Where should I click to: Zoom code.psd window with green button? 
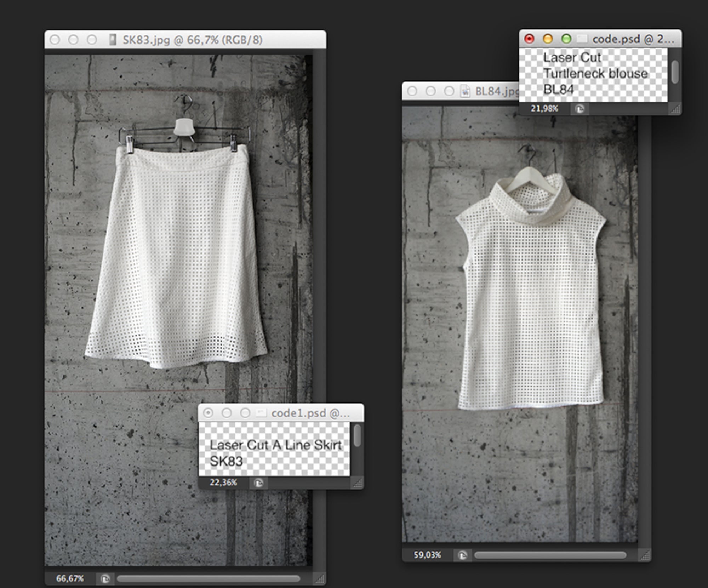click(566, 39)
